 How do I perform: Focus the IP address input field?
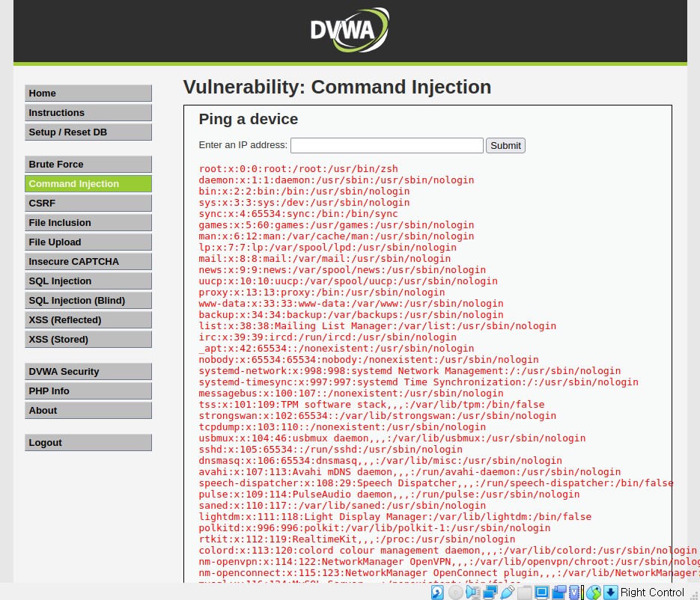(386, 145)
